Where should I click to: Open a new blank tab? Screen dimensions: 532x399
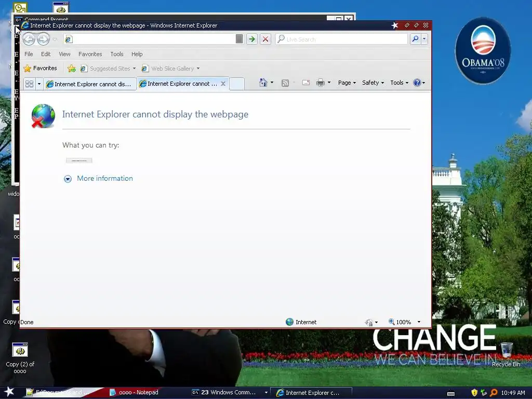click(237, 84)
